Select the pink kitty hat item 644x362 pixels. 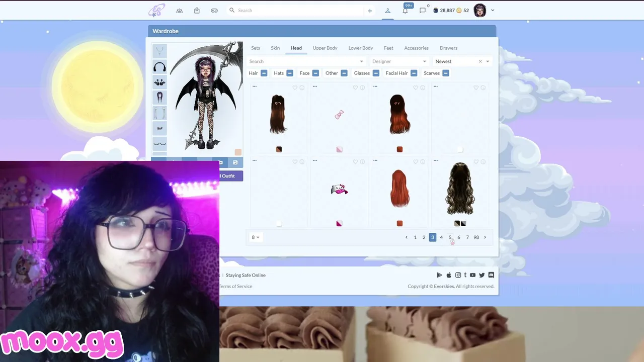point(339,190)
